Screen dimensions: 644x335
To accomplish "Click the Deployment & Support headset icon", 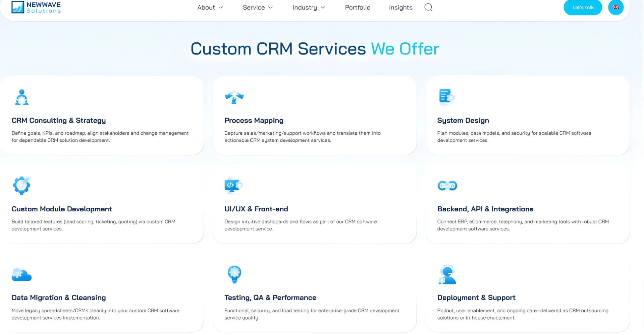I will click(x=447, y=274).
